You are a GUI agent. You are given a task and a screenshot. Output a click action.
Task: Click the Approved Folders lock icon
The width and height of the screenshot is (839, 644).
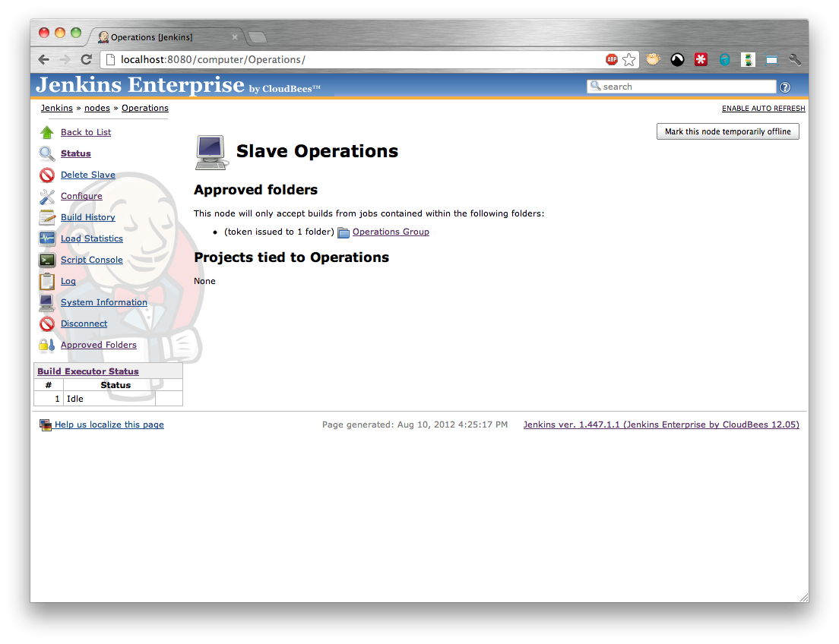click(47, 345)
